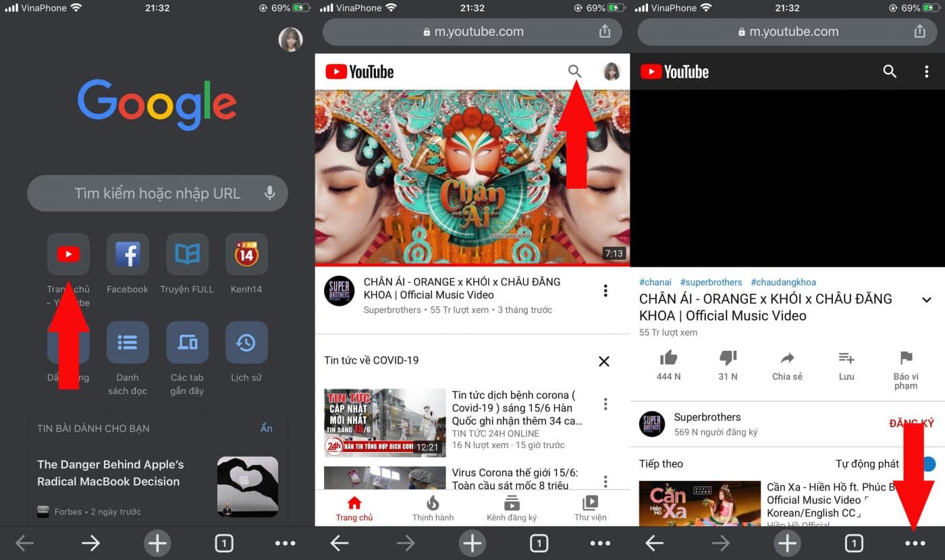This screenshot has width=945, height=560.
Task: Dislike the video with 31 N dislikes
Action: coord(728,358)
